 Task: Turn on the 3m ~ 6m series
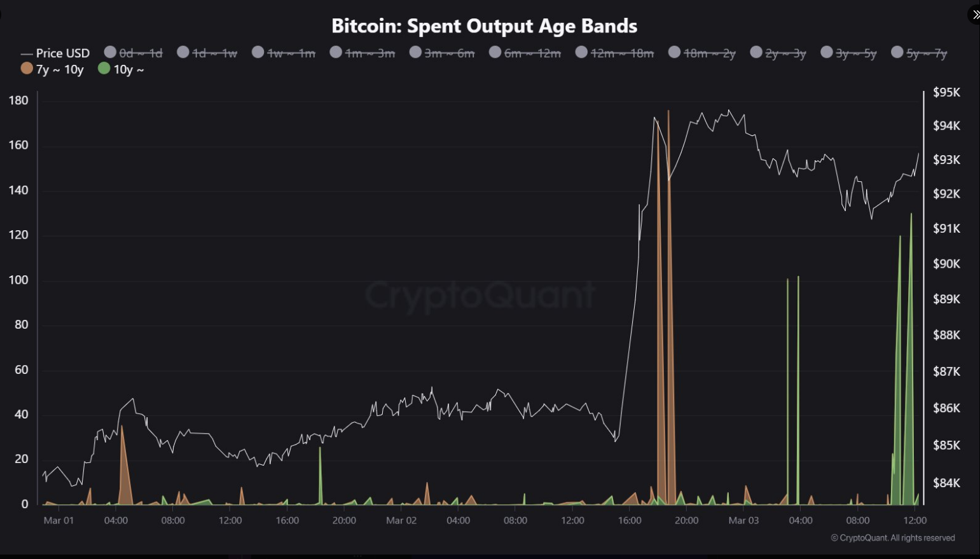pyautogui.click(x=442, y=53)
